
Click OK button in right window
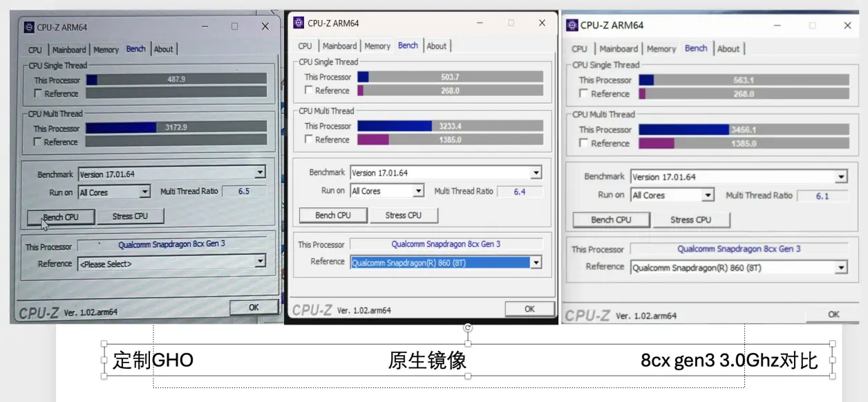tap(834, 314)
